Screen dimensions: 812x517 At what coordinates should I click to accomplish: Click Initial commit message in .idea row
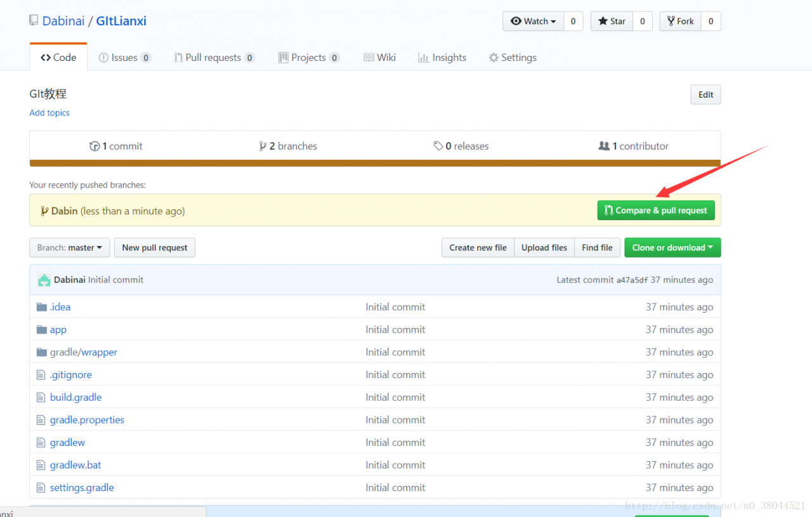[x=395, y=307]
